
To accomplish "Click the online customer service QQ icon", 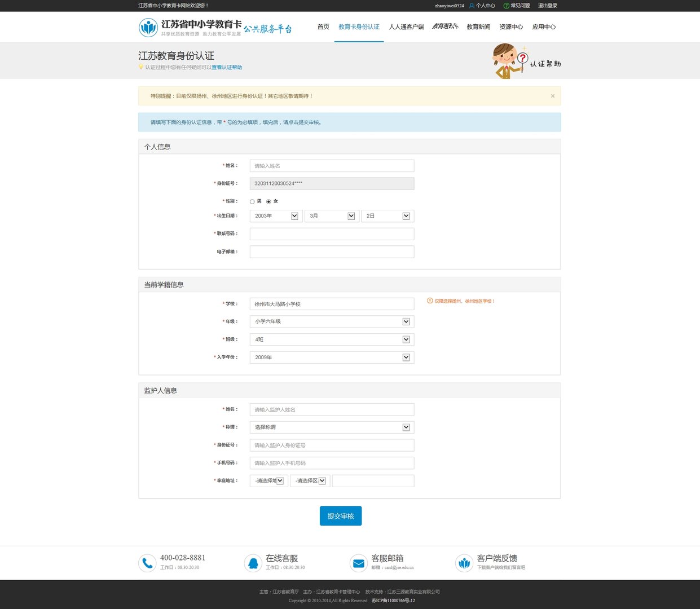I will click(253, 563).
